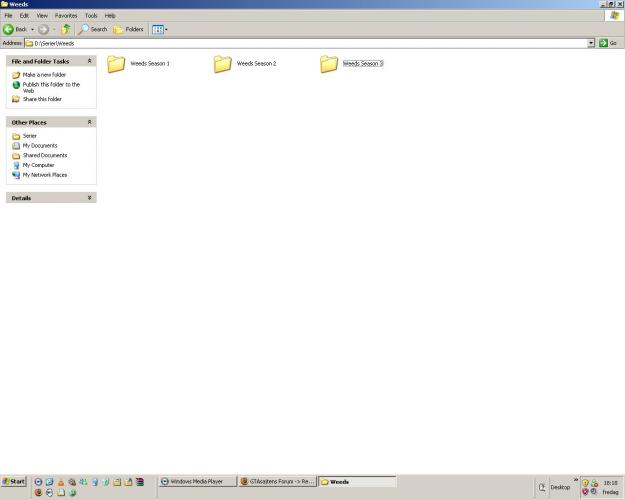Screen dimensions: 625x500
Task: Click the Make a new folder link
Action: [x=44, y=75]
